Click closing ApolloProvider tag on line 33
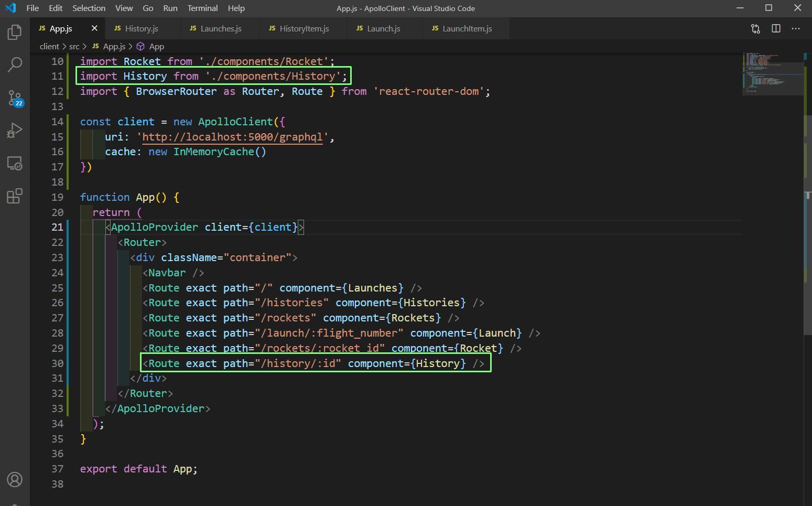This screenshot has height=506, width=812. tap(158, 408)
